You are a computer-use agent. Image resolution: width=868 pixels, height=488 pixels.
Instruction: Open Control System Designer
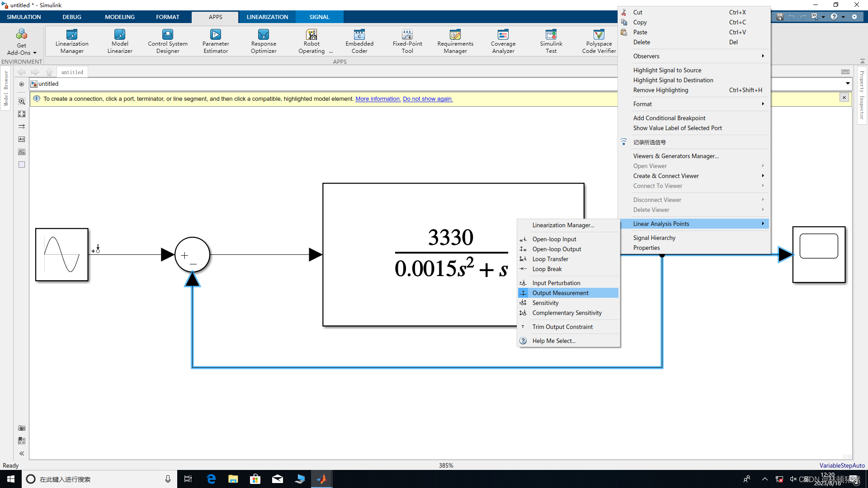(x=168, y=41)
